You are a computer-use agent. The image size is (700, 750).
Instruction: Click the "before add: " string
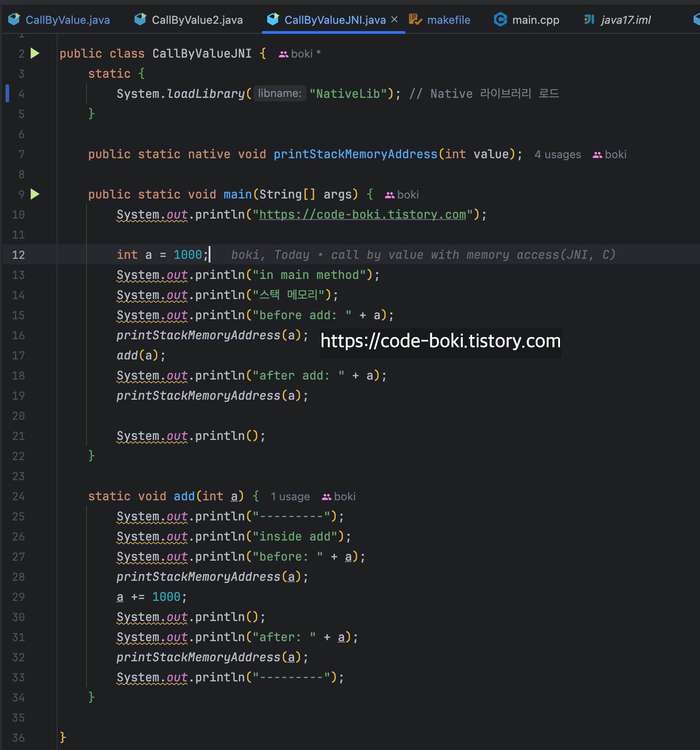(x=302, y=315)
